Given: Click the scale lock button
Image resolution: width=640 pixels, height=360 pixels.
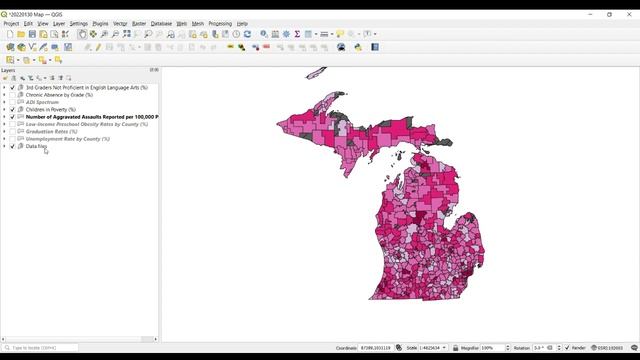Looking at the screenshot, I should [x=455, y=348].
